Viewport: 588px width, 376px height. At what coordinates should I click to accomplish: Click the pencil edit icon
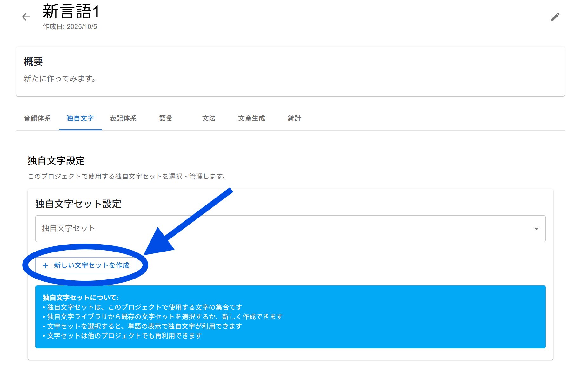coord(555,17)
